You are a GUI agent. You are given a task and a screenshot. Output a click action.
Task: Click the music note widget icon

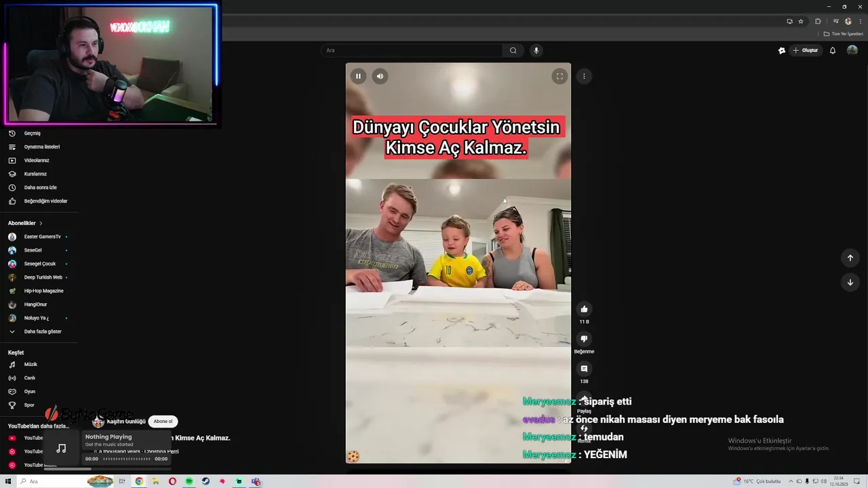pos(61,449)
